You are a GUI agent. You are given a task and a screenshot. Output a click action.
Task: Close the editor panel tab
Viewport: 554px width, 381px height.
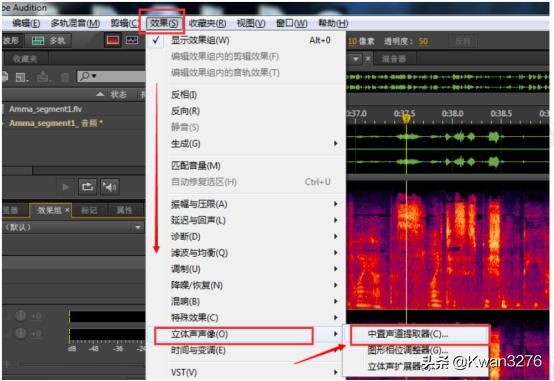pyautogui.click(x=368, y=59)
